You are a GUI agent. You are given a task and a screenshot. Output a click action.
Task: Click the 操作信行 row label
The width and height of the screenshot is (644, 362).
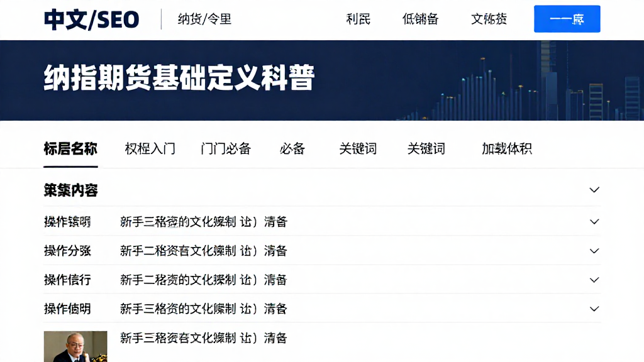click(67, 280)
